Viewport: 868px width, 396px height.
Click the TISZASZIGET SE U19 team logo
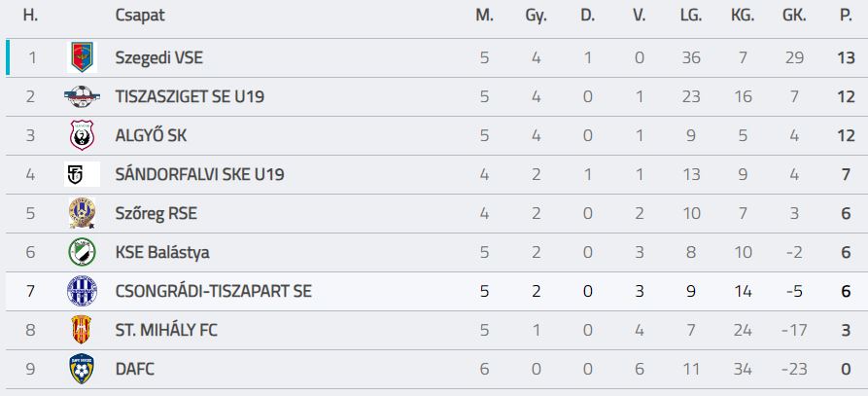point(82,96)
